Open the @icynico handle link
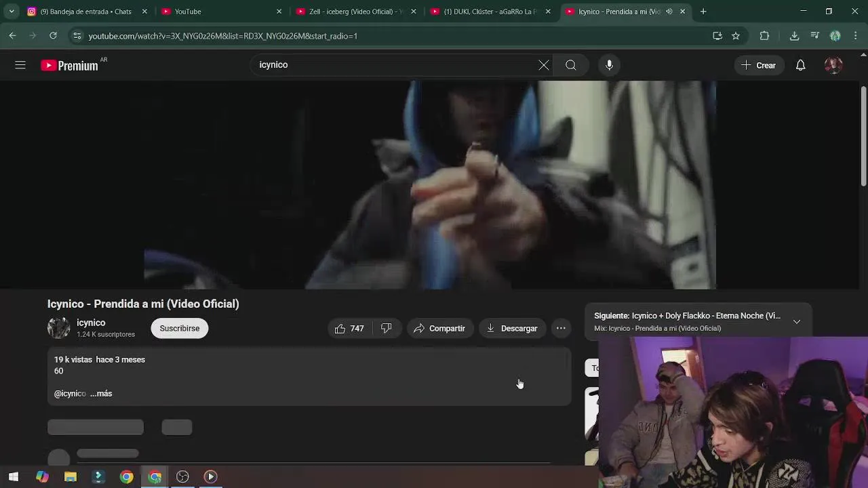The height and width of the screenshot is (488, 868). coord(70,394)
